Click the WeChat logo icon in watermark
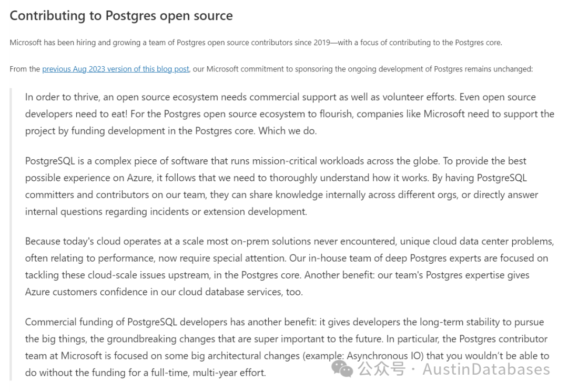The width and height of the screenshot is (568, 392). coord(342,369)
